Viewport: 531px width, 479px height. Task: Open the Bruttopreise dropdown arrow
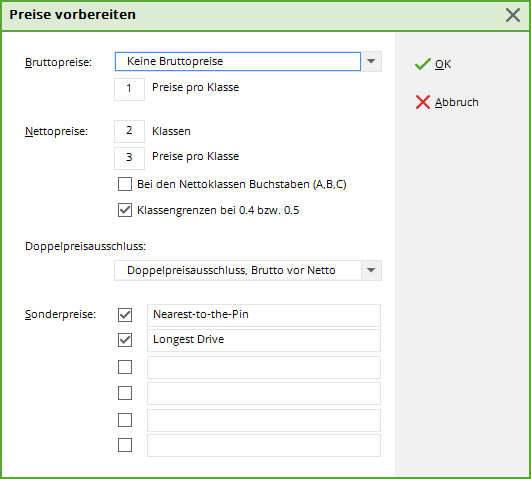(371, 61)
